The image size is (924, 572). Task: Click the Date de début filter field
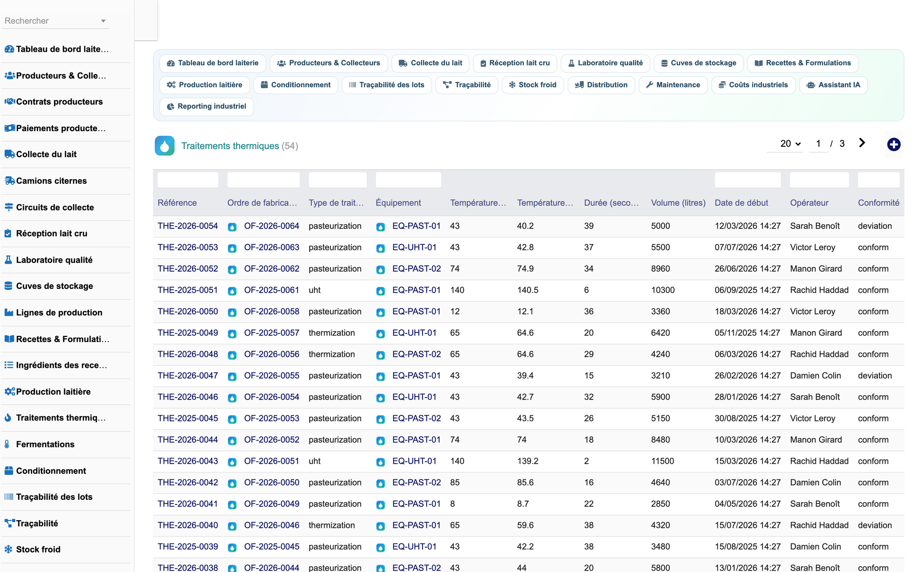[747, 180]
